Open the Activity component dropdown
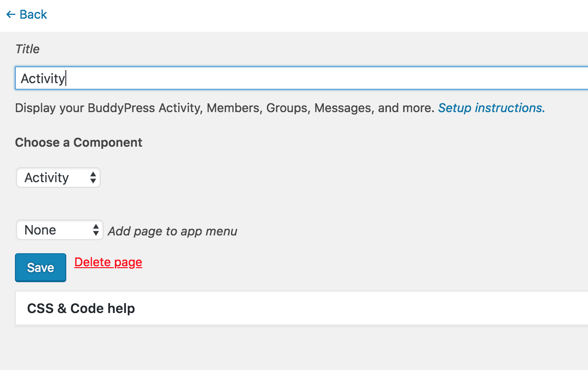 point(58,178)
